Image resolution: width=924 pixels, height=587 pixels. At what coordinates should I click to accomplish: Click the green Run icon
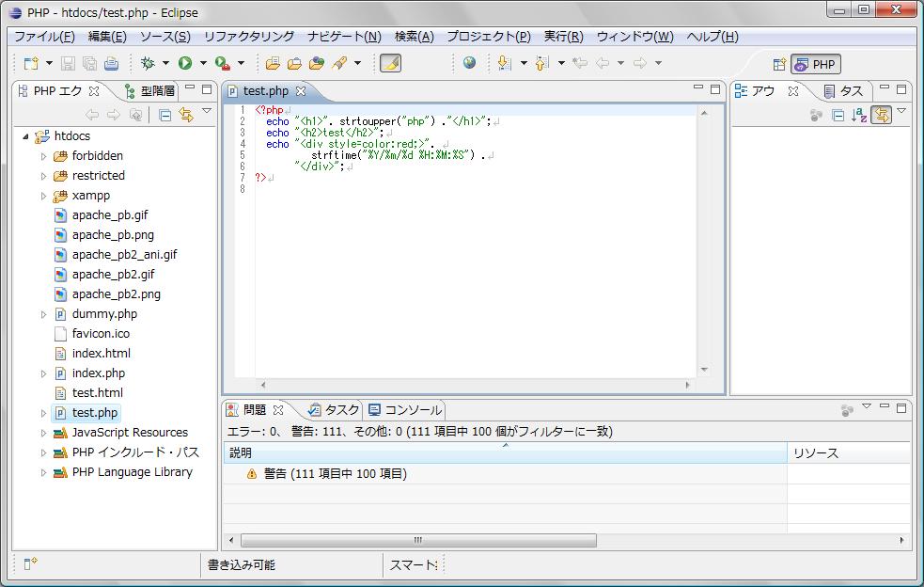184,63
